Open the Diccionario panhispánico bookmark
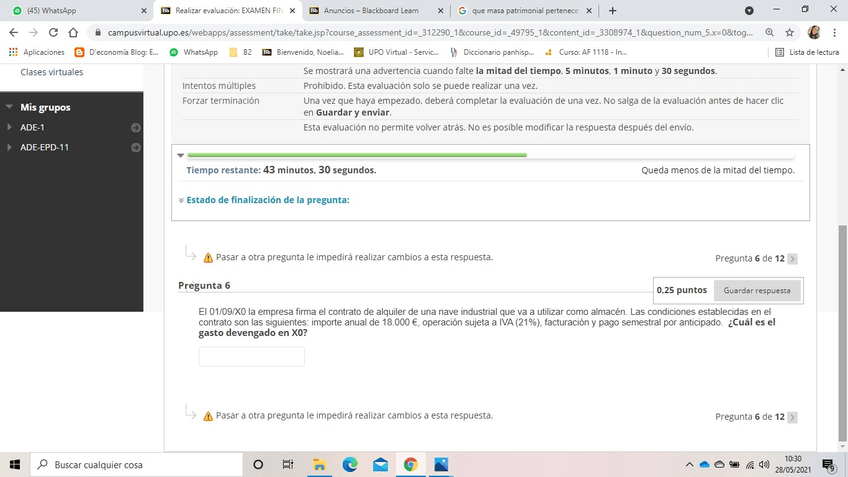848x477 pixels. point(492,52)
